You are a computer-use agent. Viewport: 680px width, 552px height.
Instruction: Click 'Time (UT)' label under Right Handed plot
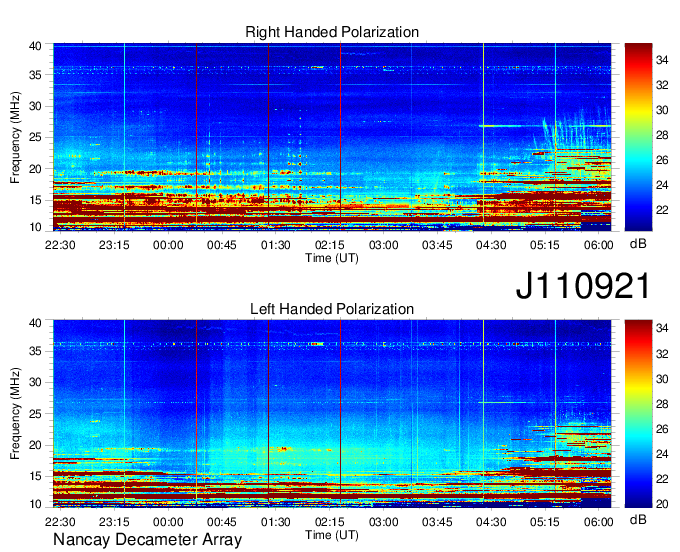pos(332,258)
